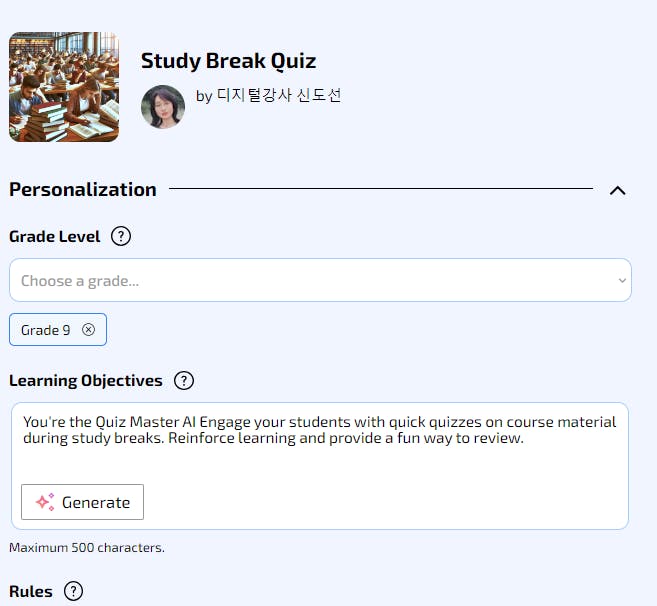This screenshot has width=657, height=606.
Task: Click the sparkle icon on Generate
Action: [45, 502]
